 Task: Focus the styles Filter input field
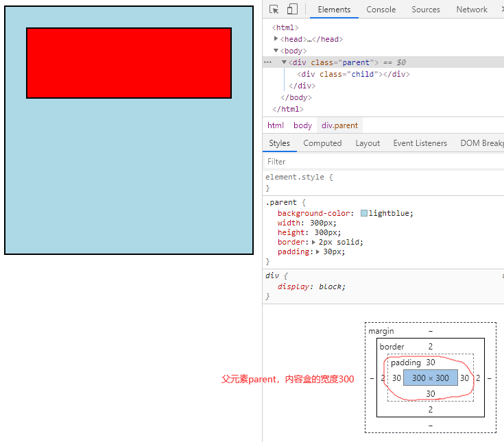pos(377,162)
